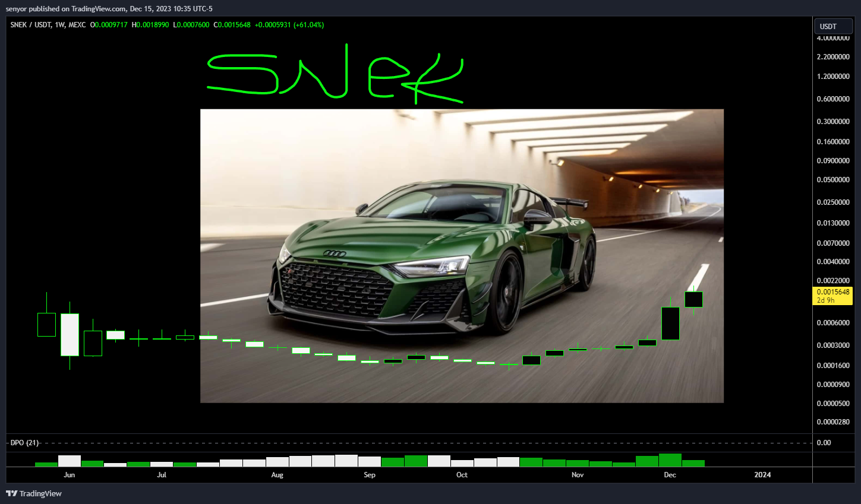The image size is (861, 504).
Task: Click the TradingView logo at the bottom
Action: [x=34, y=493]
